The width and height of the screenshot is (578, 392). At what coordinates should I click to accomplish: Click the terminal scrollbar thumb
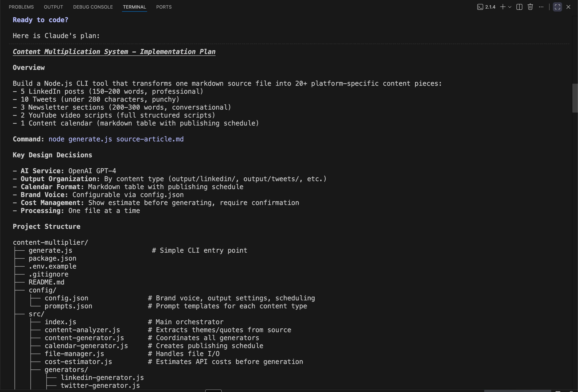pyautogui.click(x=575, y=98)
